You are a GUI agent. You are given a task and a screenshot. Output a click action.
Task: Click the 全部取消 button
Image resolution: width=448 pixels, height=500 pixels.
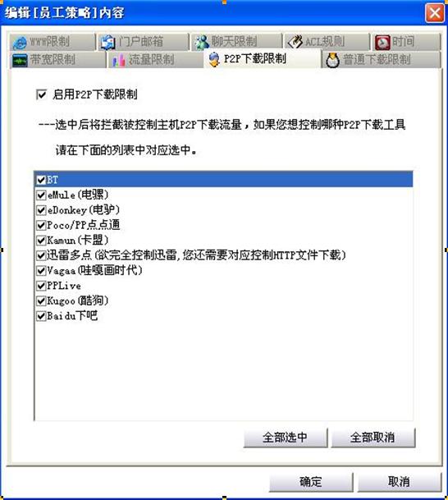(x=373, y=437)
